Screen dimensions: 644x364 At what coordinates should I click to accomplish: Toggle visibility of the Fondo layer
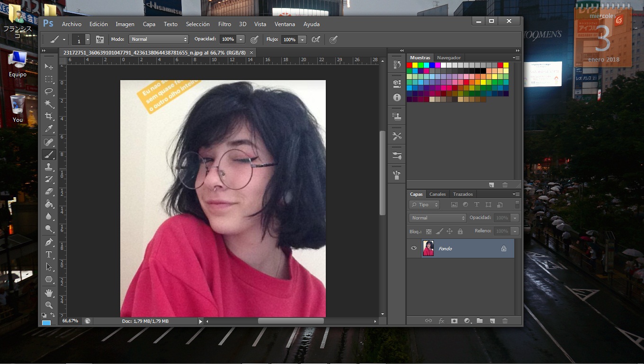pos(414,248)
